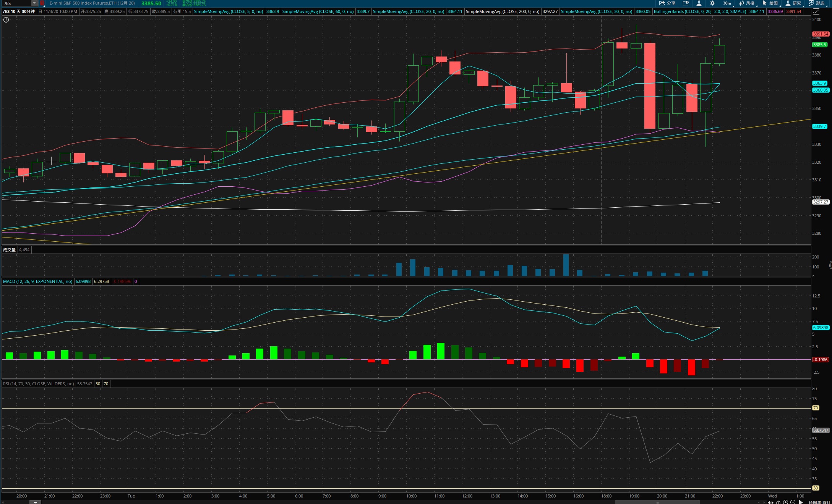Click the 6.09898 MACD value bubble on axis

tap(821, 328)
